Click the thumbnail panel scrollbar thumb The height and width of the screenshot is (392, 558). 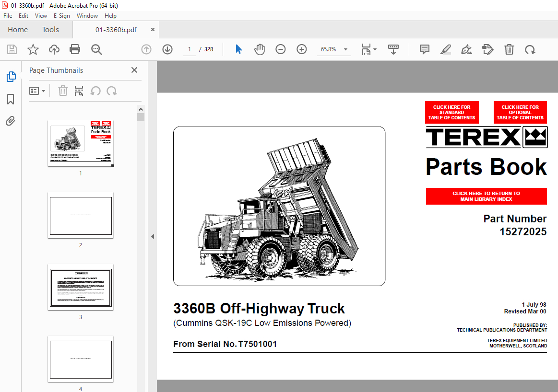(141, 117)
